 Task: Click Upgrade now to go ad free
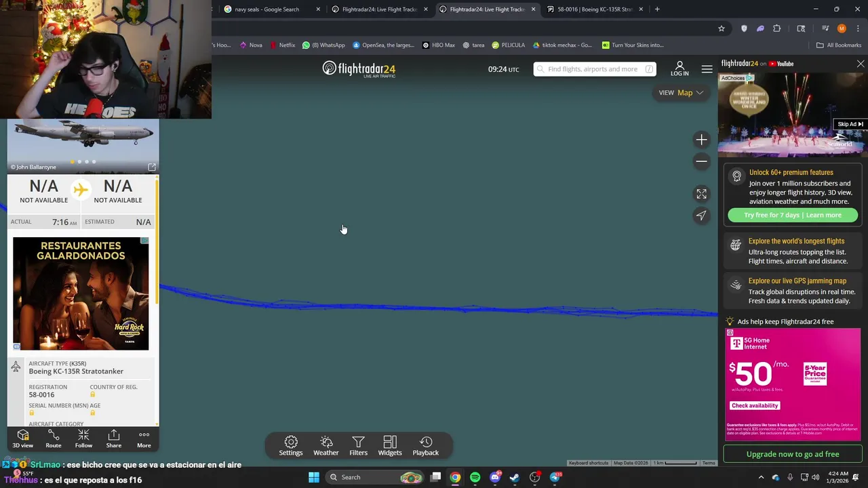[793, 454]
